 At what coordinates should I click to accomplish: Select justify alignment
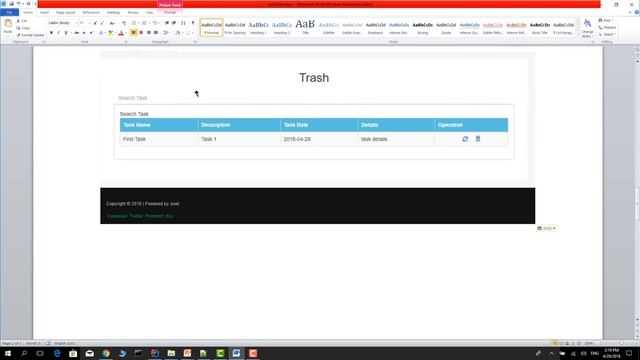tap(156, 33)
